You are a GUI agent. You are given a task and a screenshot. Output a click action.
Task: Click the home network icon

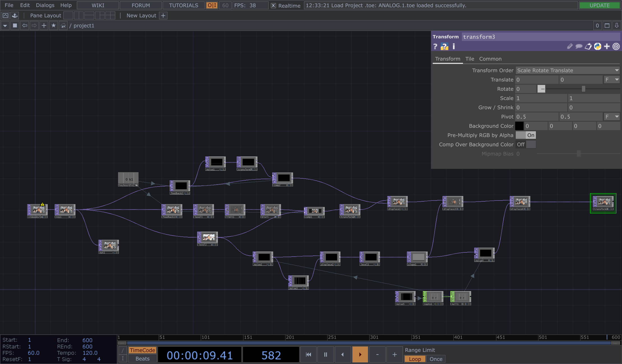(x=63, y=26)
